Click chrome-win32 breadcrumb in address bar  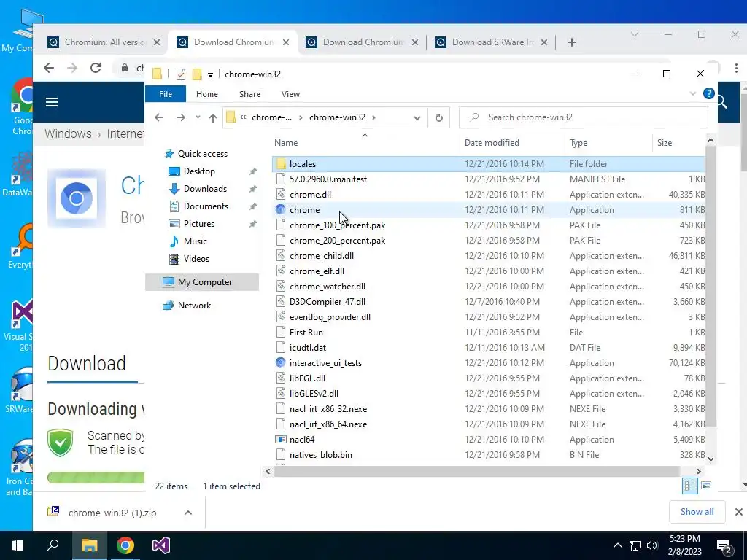coord(337,117)
